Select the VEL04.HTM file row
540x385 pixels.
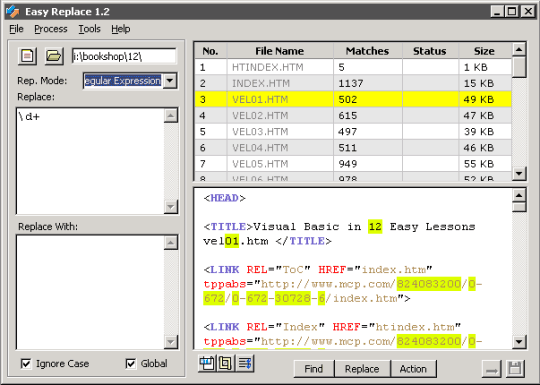(x=353, y=148)
